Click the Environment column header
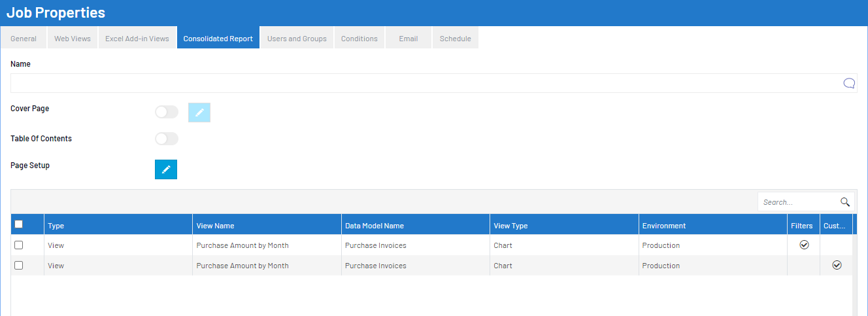The width and height of the screenshot is (868, 316). point(664,226)
